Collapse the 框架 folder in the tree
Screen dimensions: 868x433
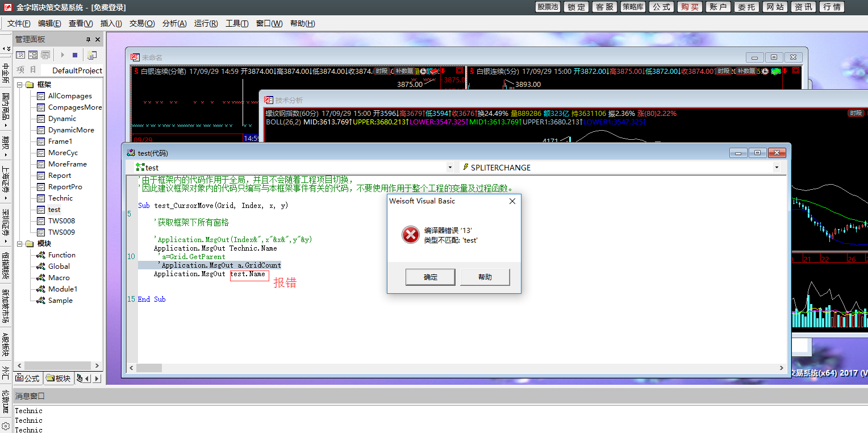(19, 85)
